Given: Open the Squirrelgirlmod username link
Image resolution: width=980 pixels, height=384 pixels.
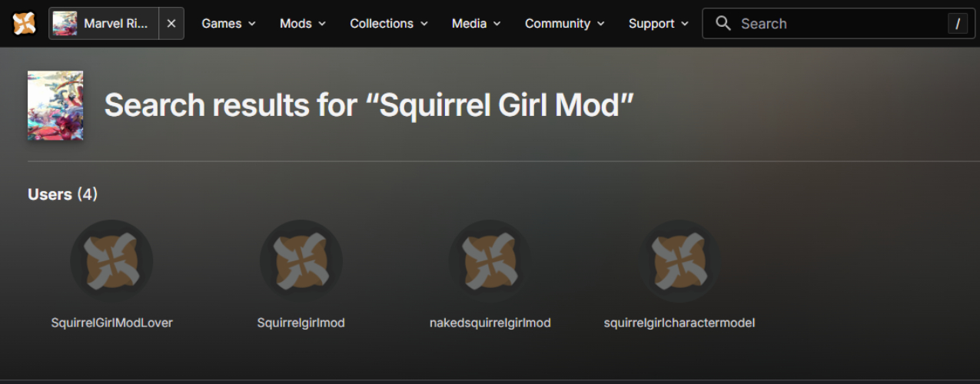Looking at the screenshot, I should [x=301, y=323].
